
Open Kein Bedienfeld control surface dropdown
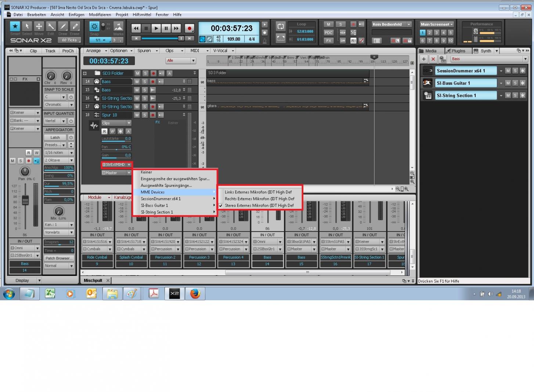[x=392, y=25]
